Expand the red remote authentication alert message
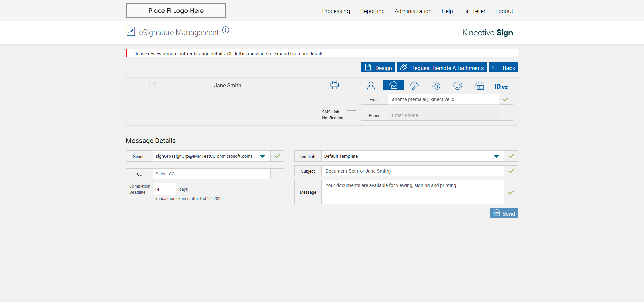644x302 pixels. 228,54
